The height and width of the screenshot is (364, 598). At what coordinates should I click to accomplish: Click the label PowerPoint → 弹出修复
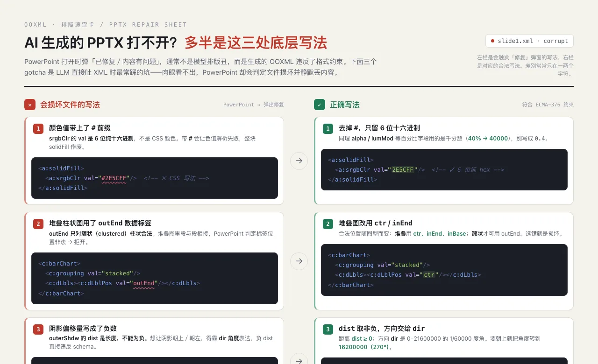point(254,105)
